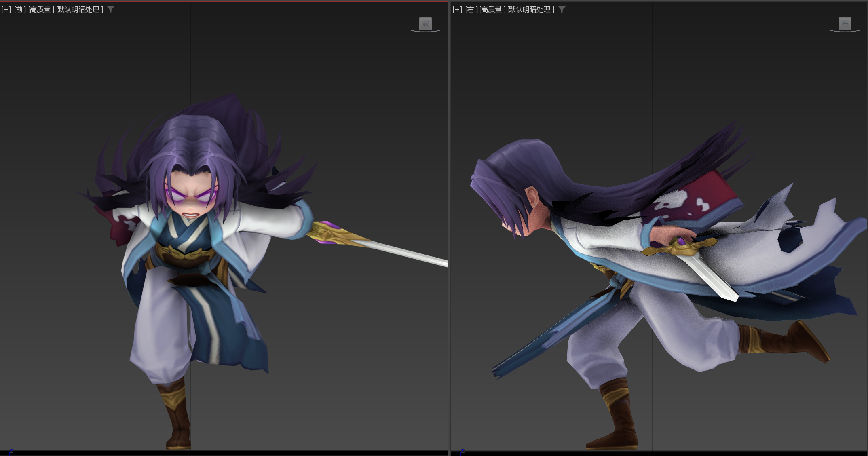Click the filter funnel icon in the front viewport
Screen dimensions: 868x456
pyautogui.click(x=111, y=9)
